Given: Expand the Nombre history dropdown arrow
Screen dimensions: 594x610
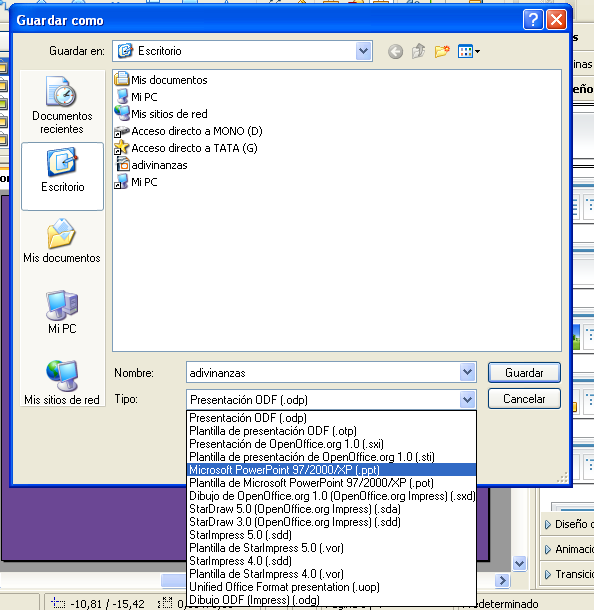Looking at the screenshot, I should tap(467, 372).
